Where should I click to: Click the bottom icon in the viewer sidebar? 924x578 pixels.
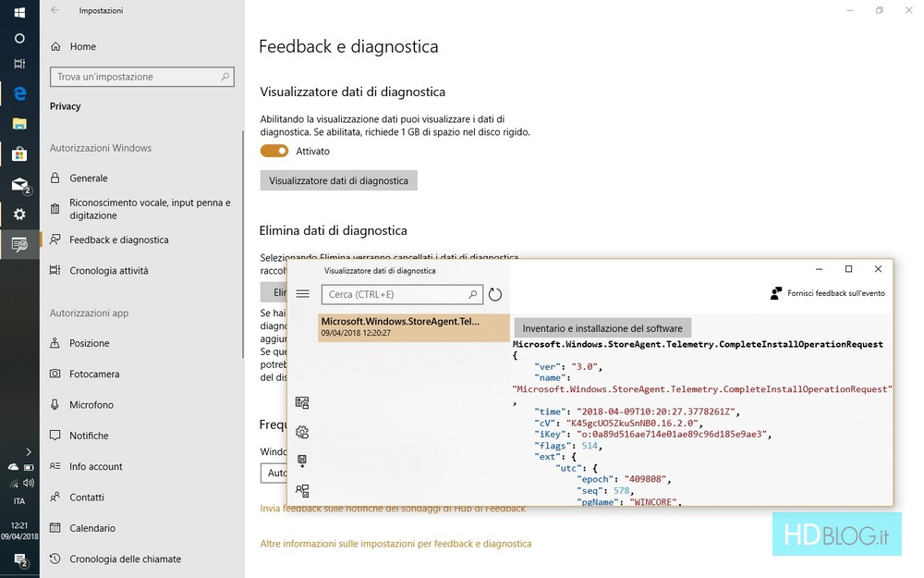click(302, 490)
